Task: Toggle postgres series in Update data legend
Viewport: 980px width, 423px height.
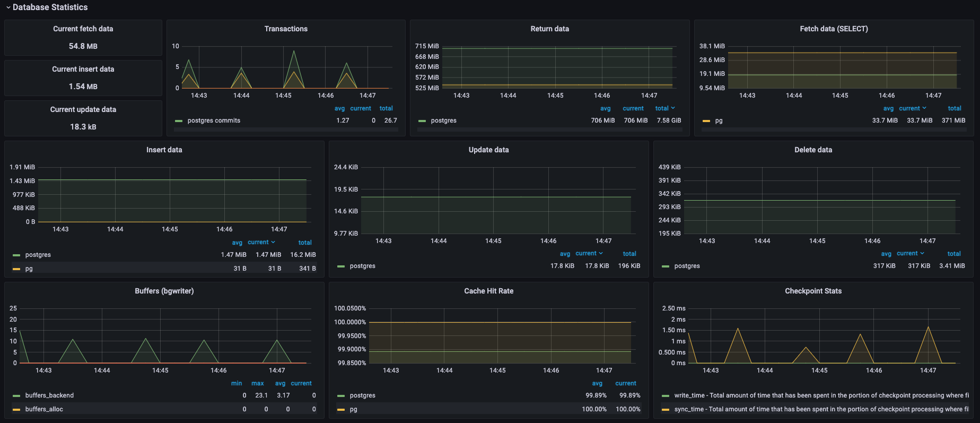Action: point(362,266)
